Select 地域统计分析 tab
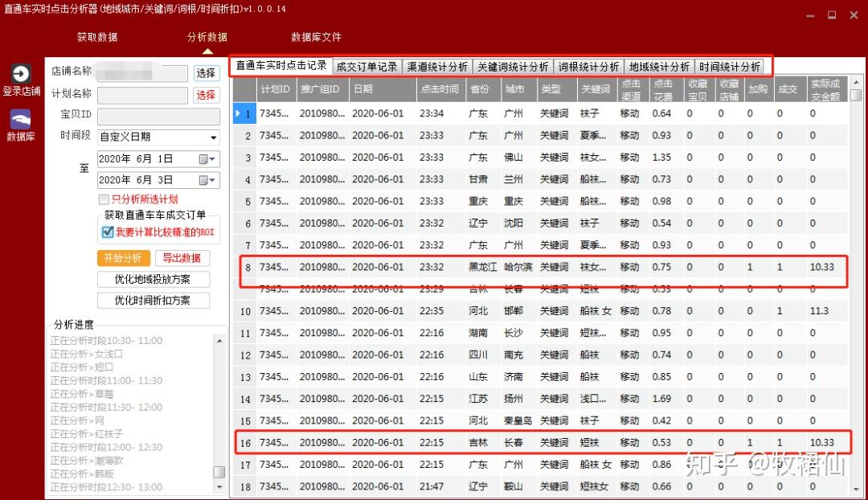Screen dimensions: 868x500 tap(659, 67)
